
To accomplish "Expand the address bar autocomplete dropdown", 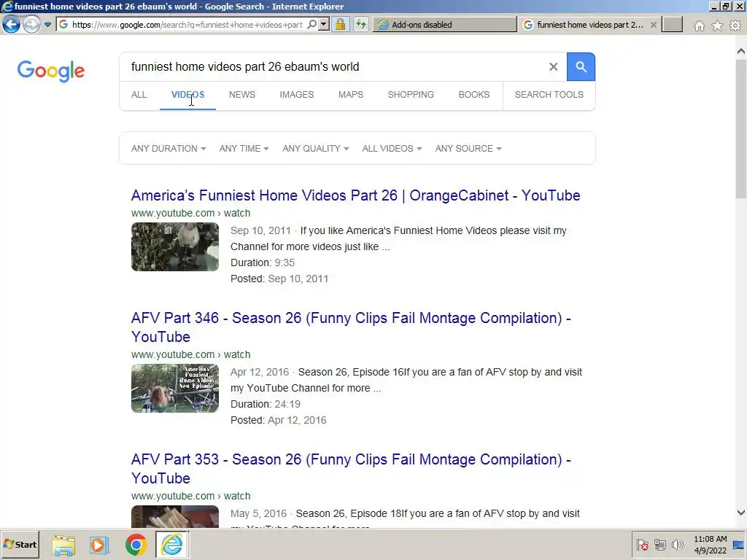I will click(324, 24).
